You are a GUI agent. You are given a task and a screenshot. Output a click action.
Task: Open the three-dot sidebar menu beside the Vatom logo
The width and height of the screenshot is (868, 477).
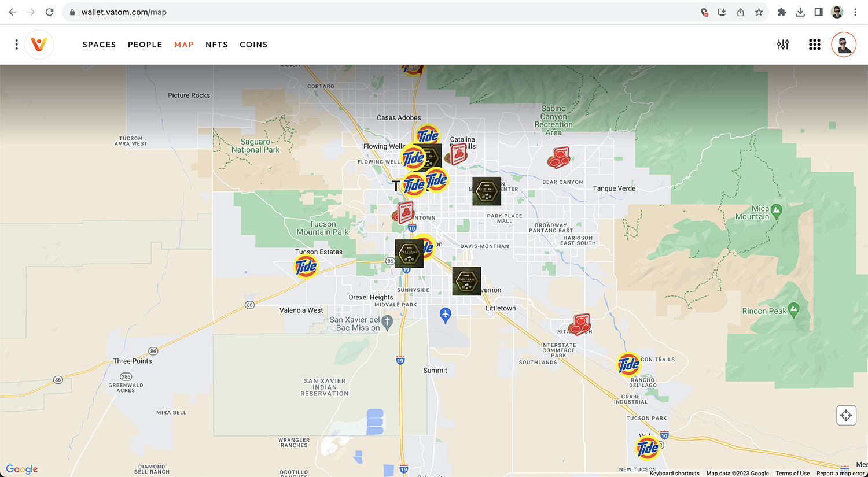point(16,45)
